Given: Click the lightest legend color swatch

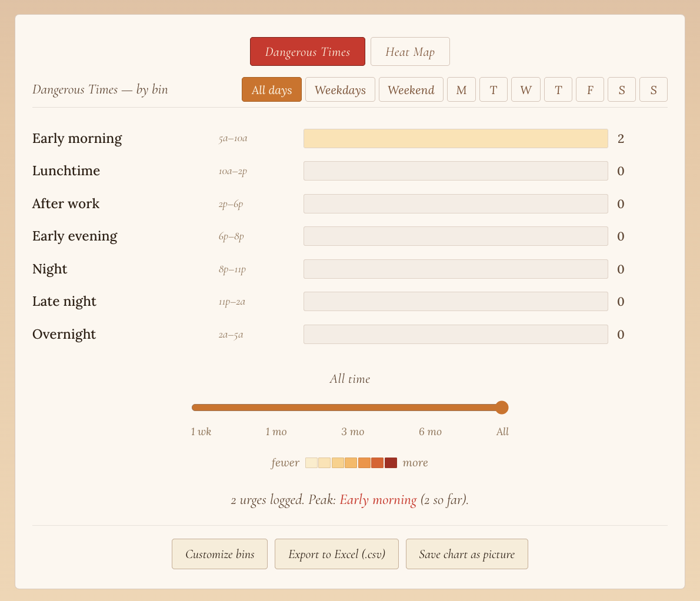Looking at the screenshot, I should point(311,463).
